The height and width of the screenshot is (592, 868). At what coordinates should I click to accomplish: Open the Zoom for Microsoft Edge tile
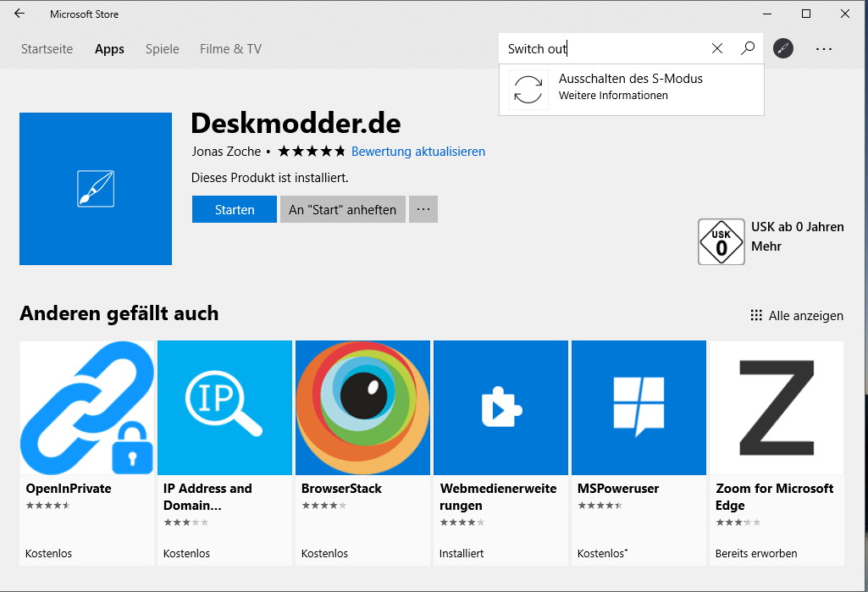(777, 453)
